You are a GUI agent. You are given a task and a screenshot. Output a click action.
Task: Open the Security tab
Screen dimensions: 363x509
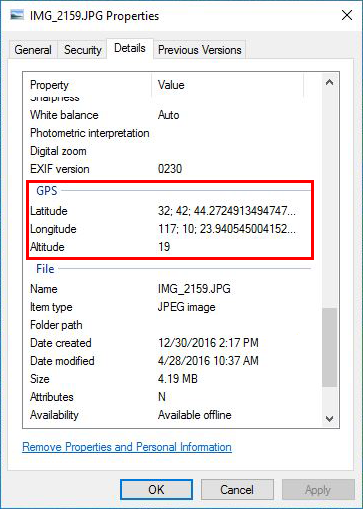point(82,50)
